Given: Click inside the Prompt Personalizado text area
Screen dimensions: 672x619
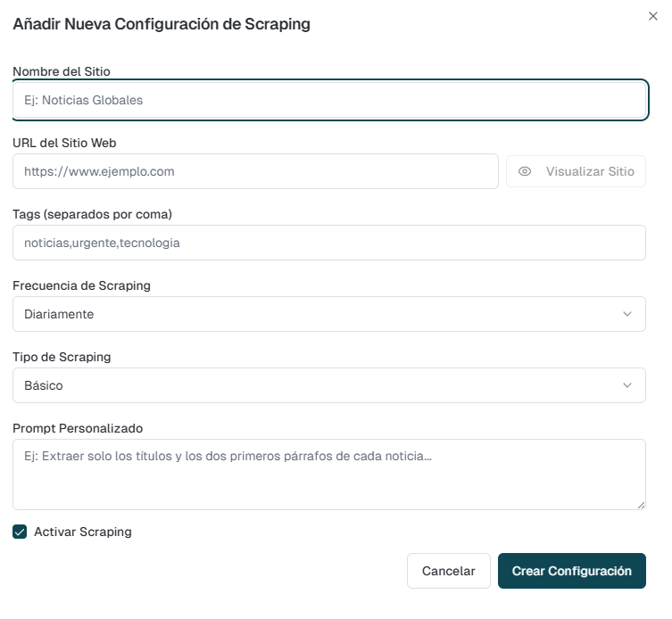Looking at the screenshot, I should tap(328, 475).
